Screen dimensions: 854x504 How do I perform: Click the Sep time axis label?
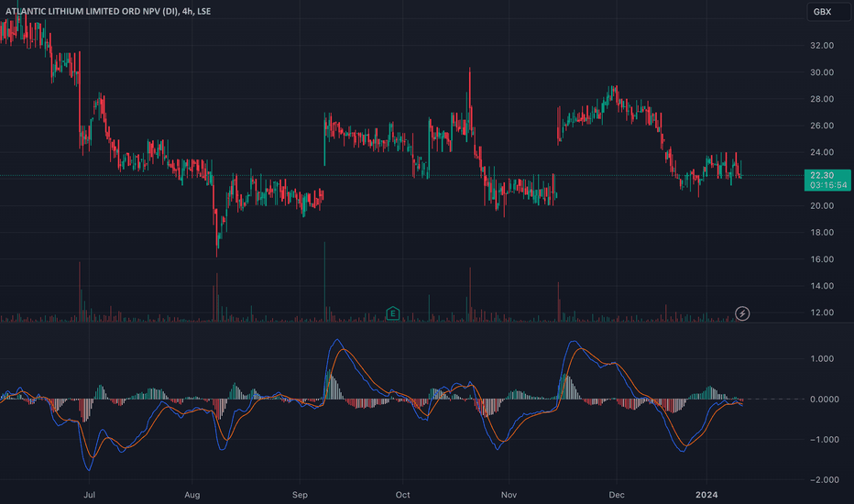[x=300, y=495]
